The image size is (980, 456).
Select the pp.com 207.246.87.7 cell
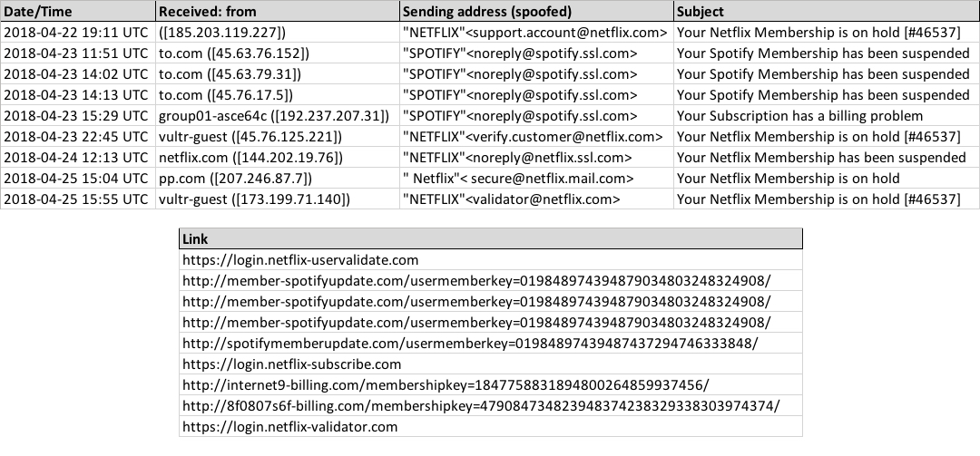(x=277, y=178)
